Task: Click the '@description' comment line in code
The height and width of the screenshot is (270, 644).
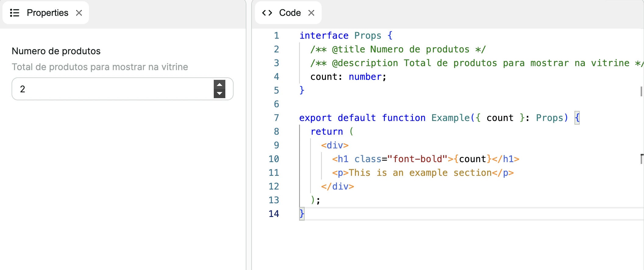Action: 477,63
